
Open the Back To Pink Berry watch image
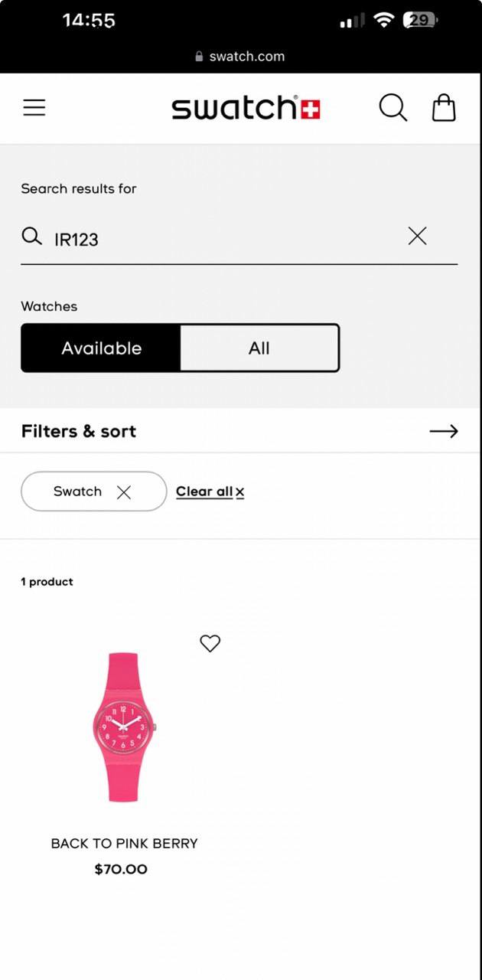[x=122, y=727]
